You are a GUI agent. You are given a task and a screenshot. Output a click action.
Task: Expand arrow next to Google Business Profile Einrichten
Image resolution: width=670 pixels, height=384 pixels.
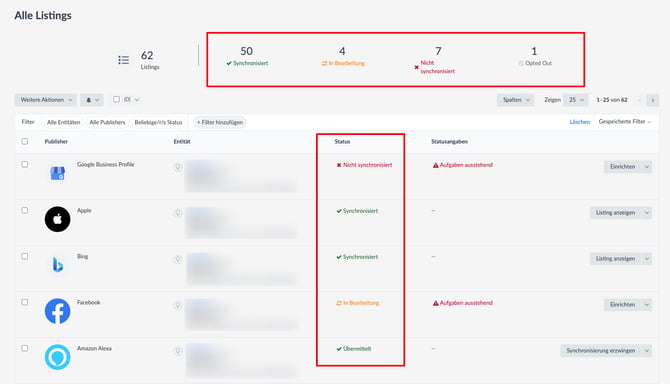click(x=647, y=167)
